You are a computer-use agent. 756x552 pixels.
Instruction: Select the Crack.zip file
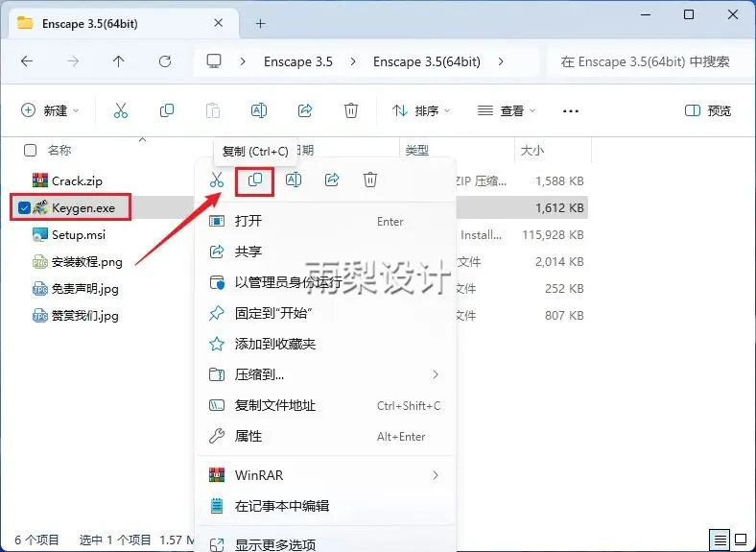(x=77, y=180)
